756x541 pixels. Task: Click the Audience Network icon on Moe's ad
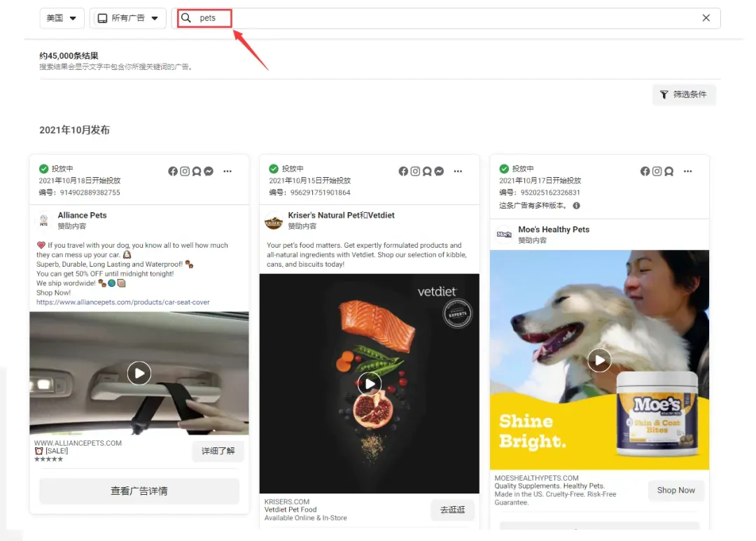coord(668,171)
